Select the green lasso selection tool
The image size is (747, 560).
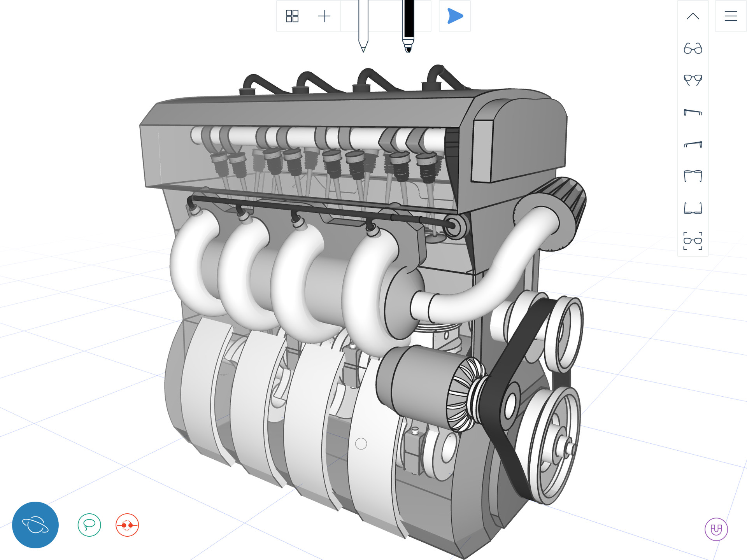(x=89, y=525)
